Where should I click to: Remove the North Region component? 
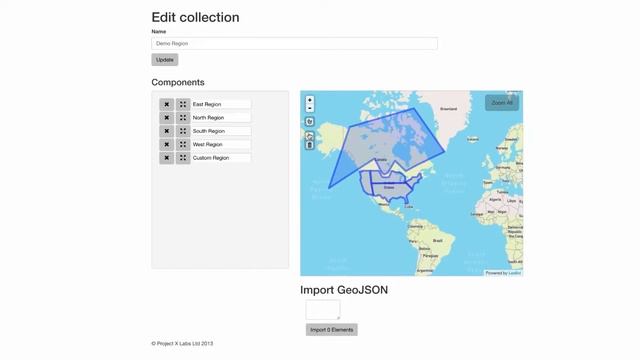[x=167, y=118]
